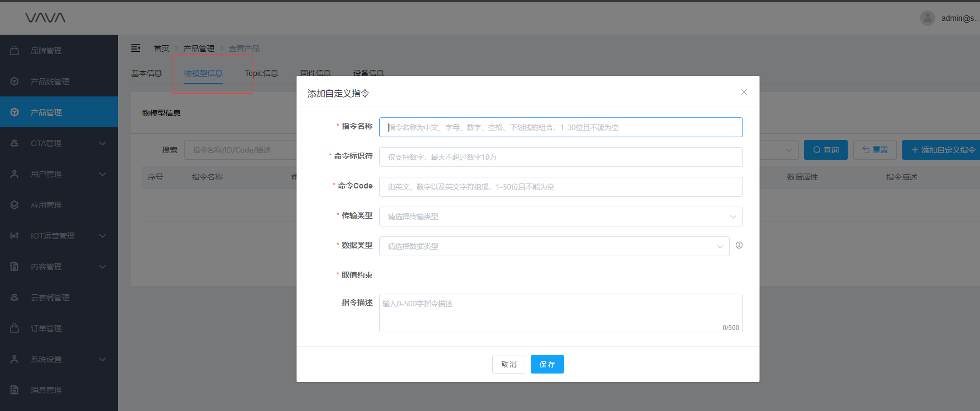Expand the OTA管理 menu chevron
Screen dimensions: 980x411
[103, 143]
